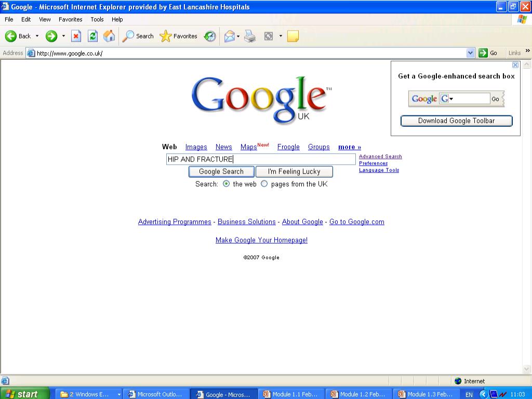Open the Back button history dropdown
Viewport: 532px width, 399px height.
pyautogui.click(x=37, y=36)
